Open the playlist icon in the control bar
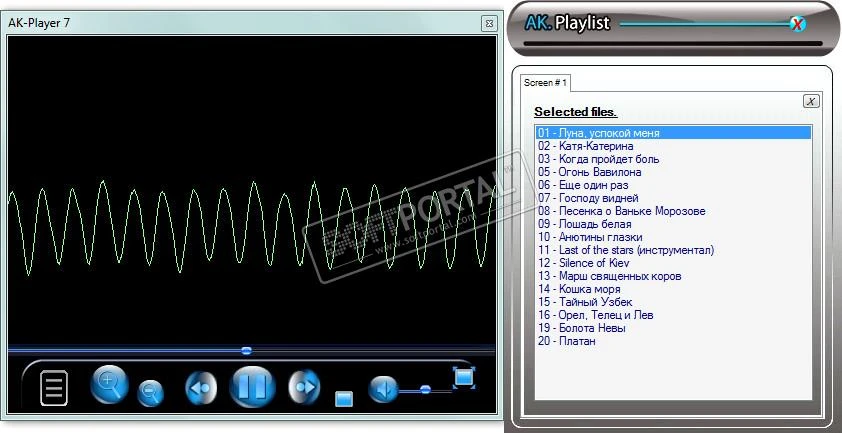Viewport: 842px width, 433px height. coord(54,387)
